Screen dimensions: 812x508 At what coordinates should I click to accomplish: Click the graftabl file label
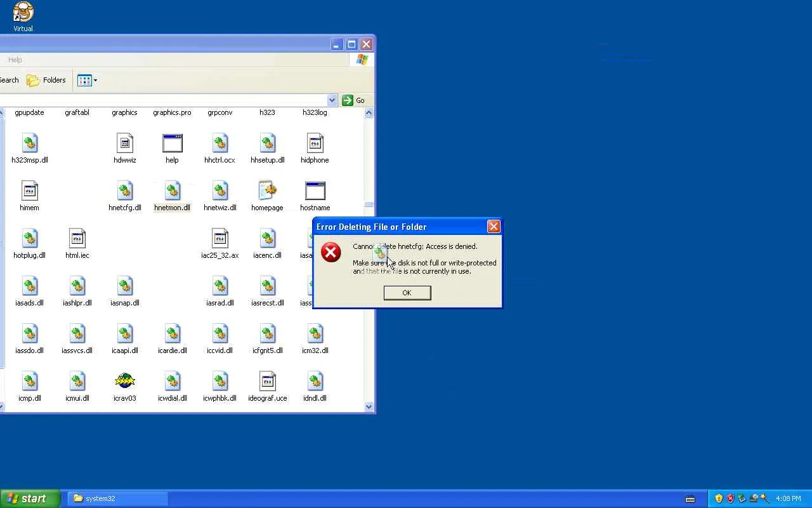pos(77,112)
